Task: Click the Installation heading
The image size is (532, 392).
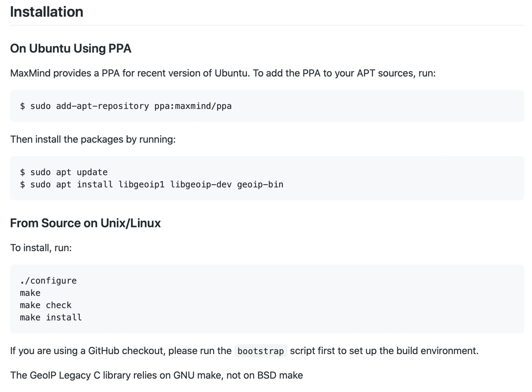Action: pyautogui.click(x=47, y=12)
